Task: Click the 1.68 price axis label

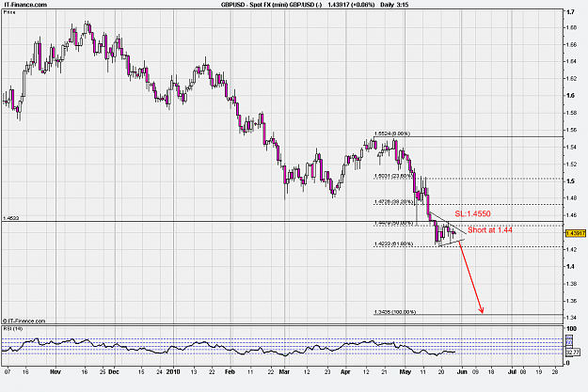Action: click(572, 28)
